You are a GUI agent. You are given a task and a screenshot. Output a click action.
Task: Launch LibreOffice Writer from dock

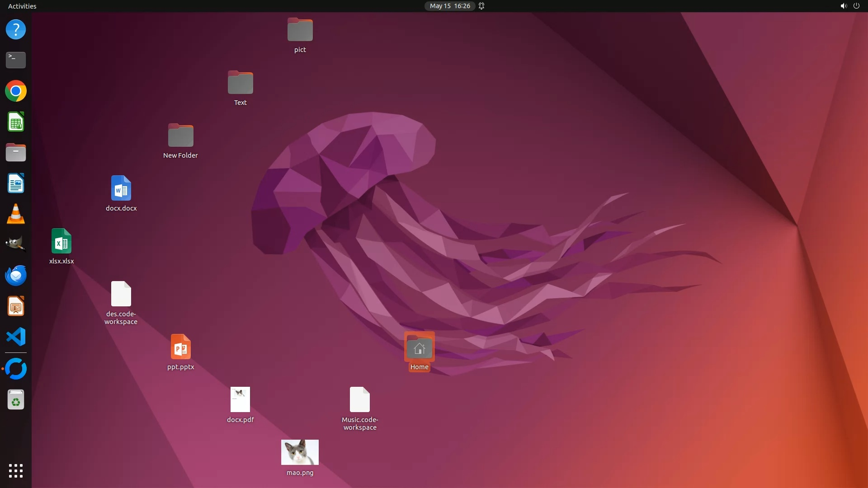tap(16, 183)
